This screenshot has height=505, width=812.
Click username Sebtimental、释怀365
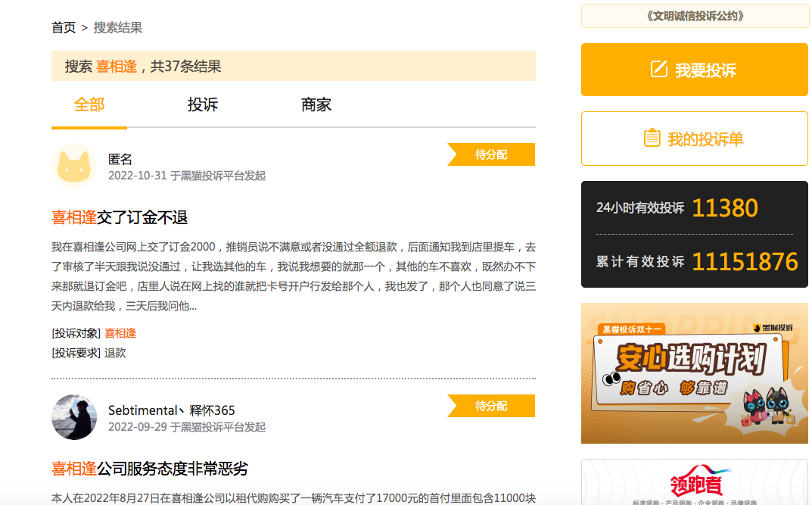click(172, 410)
